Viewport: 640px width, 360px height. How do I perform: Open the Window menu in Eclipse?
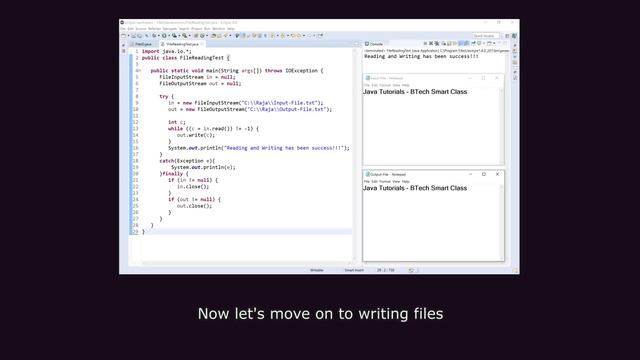click(x=219, y=29)
